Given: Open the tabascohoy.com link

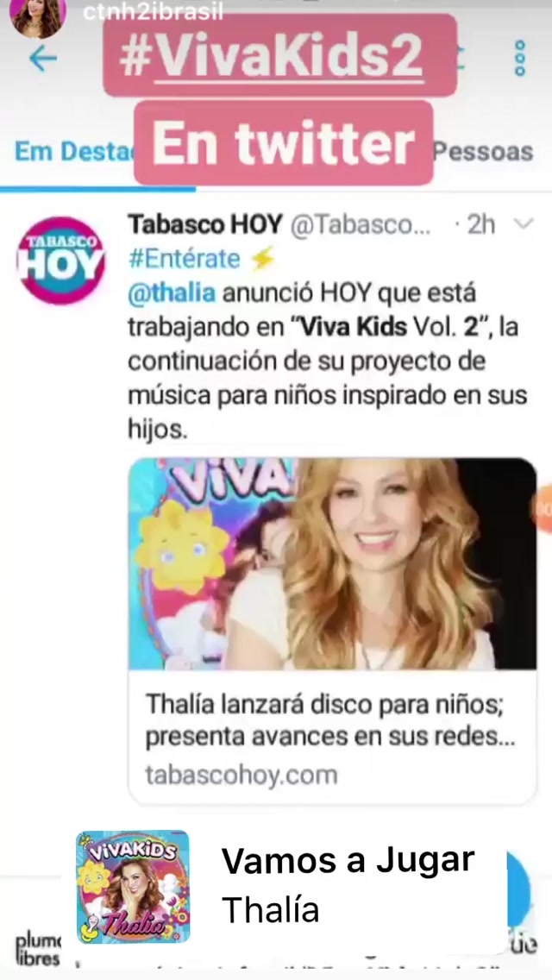Looking at the screenshot, I should [241, 775].
